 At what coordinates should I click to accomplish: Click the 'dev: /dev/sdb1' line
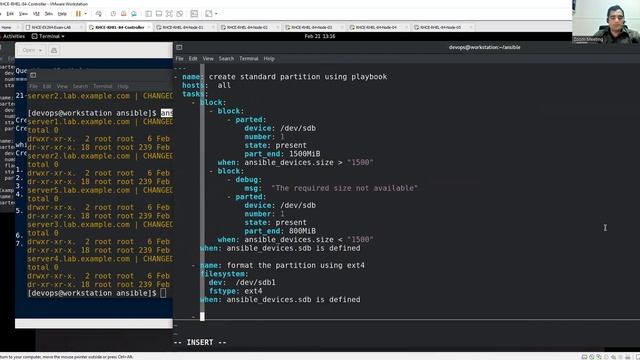[242, 282]
